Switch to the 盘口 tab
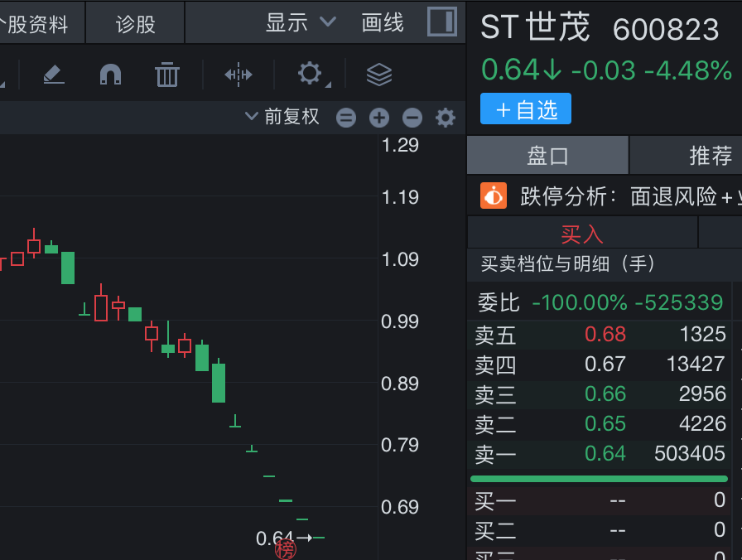The image size is (742, 560). pyautogui.click(x=547, y=155)
